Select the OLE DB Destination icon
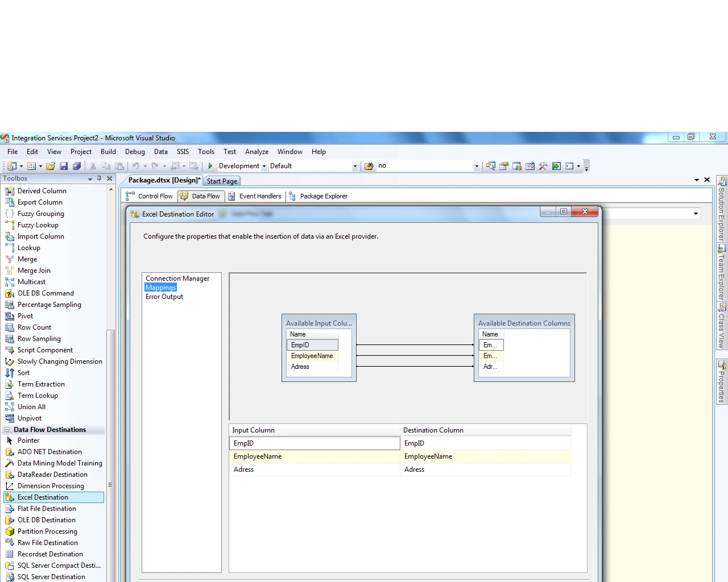 point(10,520)
